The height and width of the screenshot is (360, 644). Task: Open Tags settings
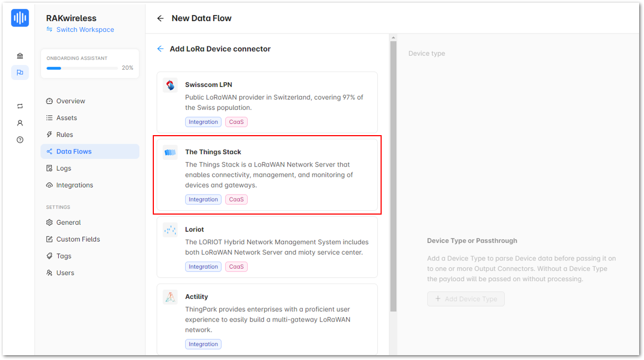[x=90, y=256]
